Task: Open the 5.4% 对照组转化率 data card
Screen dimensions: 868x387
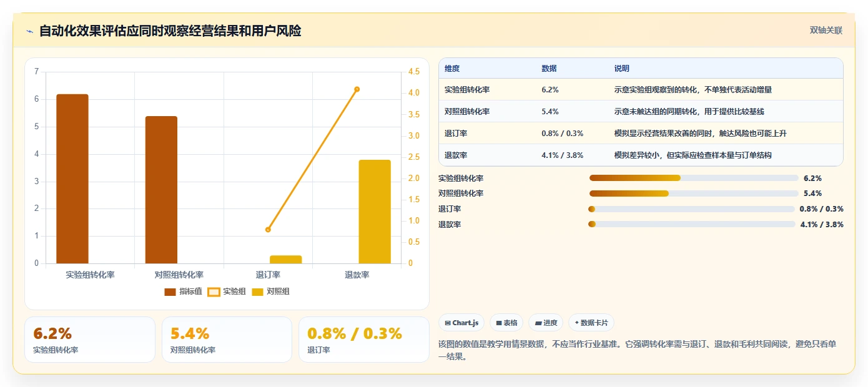Action: 227,340
